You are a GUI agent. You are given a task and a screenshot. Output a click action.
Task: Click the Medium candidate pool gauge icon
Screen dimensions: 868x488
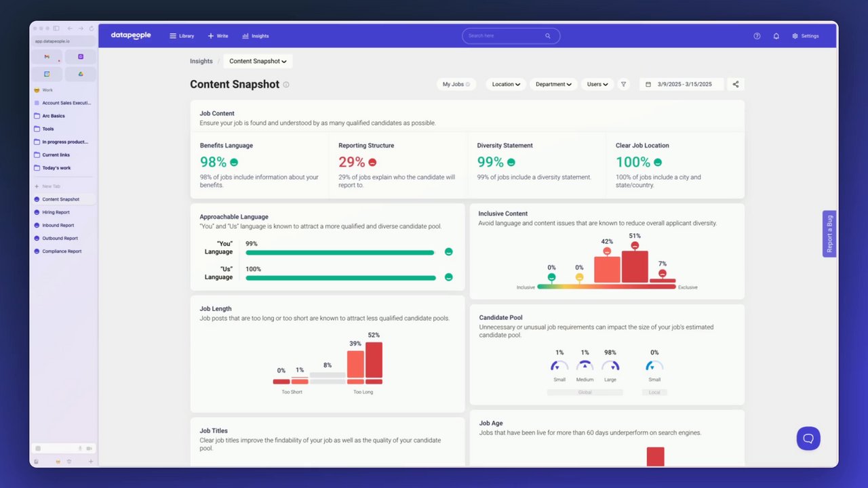585,365
